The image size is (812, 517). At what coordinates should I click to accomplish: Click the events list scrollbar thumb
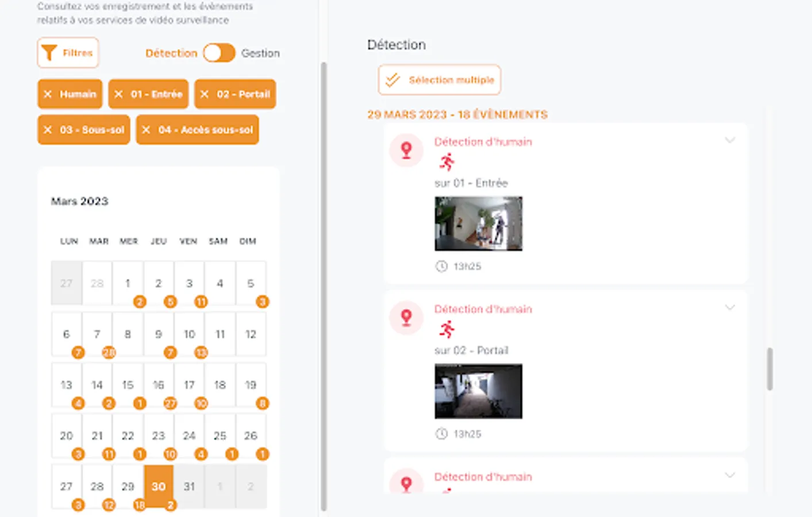pyautogui.click(x=769, y=369)
